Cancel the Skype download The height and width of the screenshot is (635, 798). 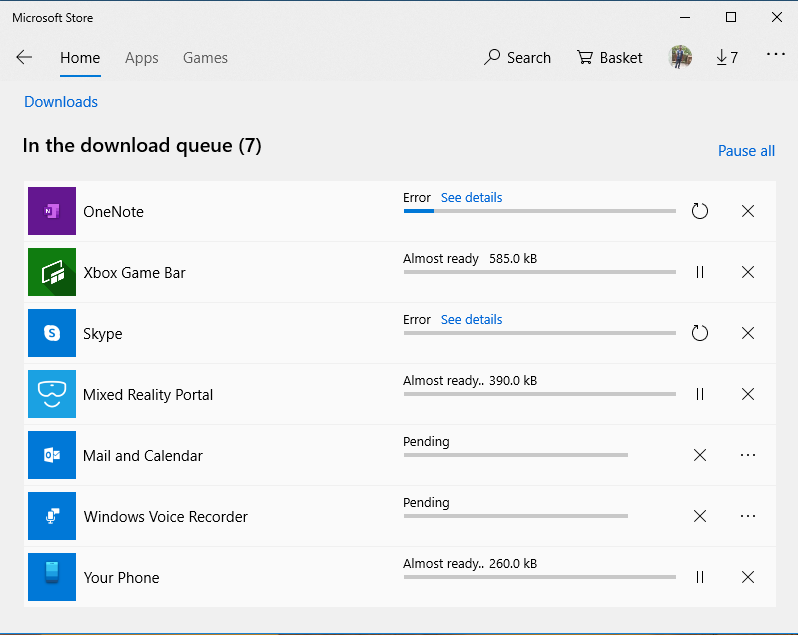748,333
